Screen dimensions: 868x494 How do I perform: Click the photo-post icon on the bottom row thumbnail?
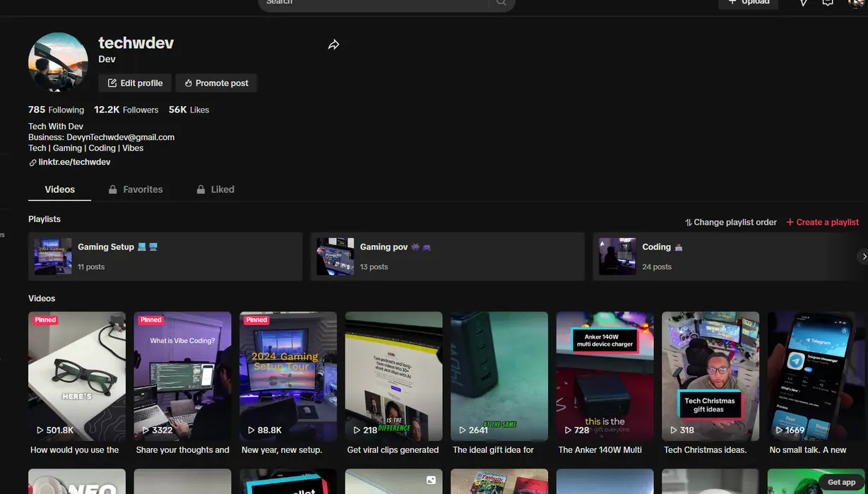431,481
